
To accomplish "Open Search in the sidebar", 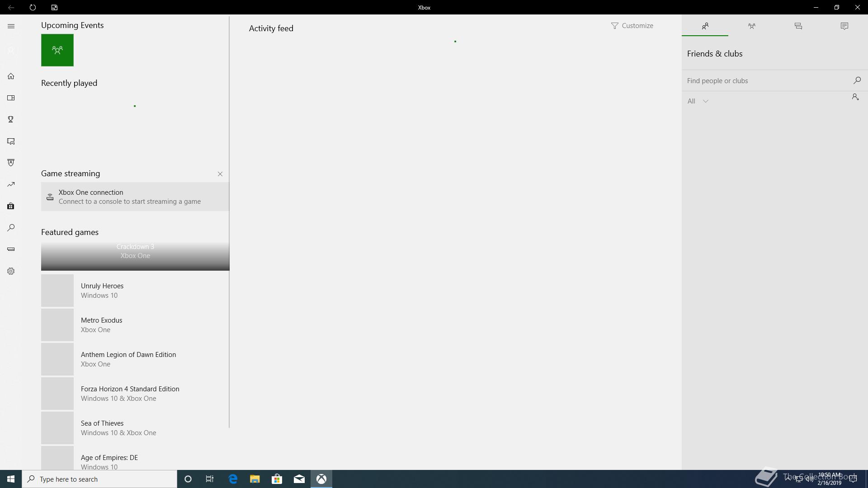I will tap(11, 228).
